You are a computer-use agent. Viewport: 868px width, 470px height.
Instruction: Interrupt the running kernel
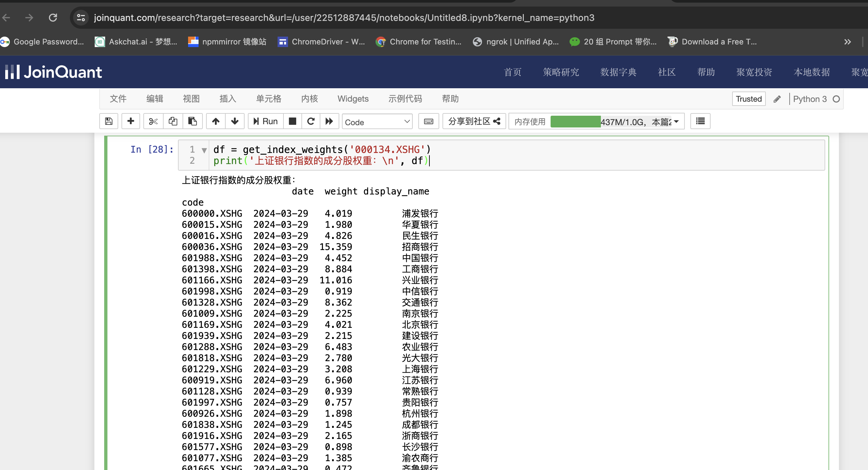293,121
